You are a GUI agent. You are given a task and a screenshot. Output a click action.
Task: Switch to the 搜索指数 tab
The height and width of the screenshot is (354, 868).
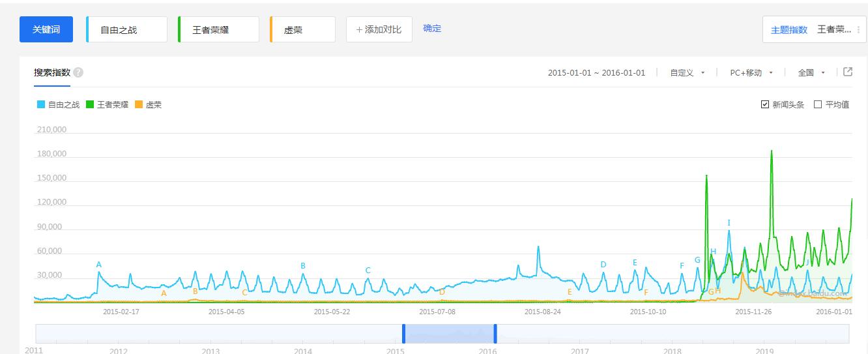click(x=52, y=72)
